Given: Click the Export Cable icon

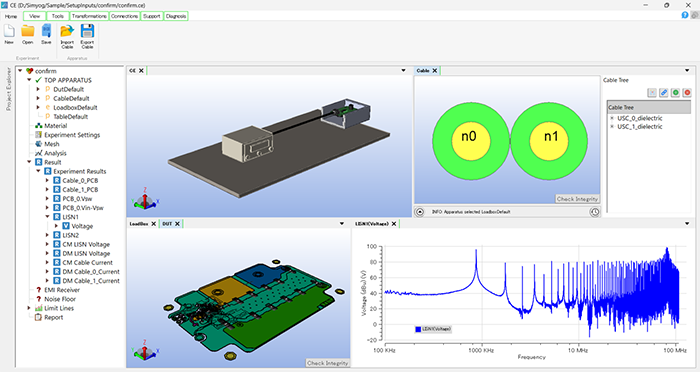Looking at the screenshot, I should pyautogui.click(x=87, y=31).
